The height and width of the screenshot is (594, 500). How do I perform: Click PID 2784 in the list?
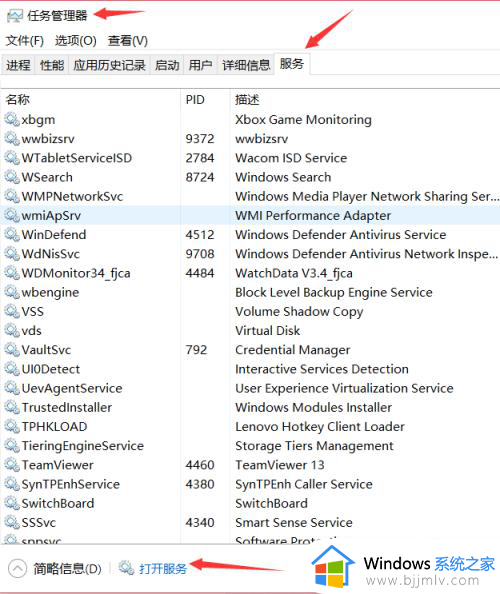[200, 158]
